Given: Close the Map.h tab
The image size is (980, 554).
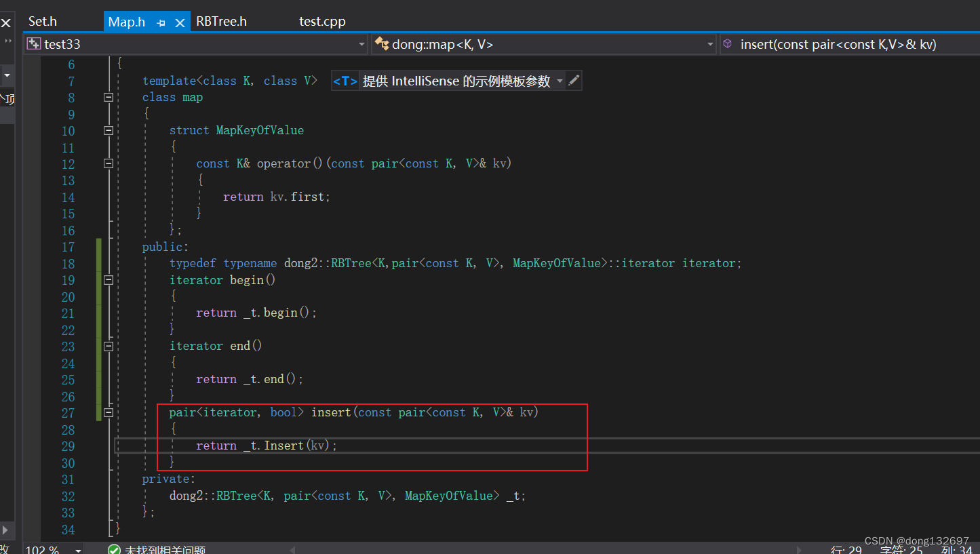Looking at the screenshot, I should (x=180, y=22).
